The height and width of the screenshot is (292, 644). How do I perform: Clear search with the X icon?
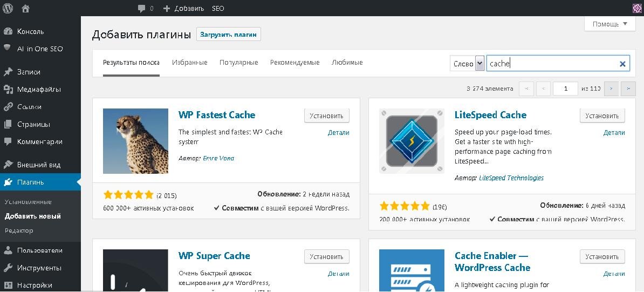tap(622, 64)
